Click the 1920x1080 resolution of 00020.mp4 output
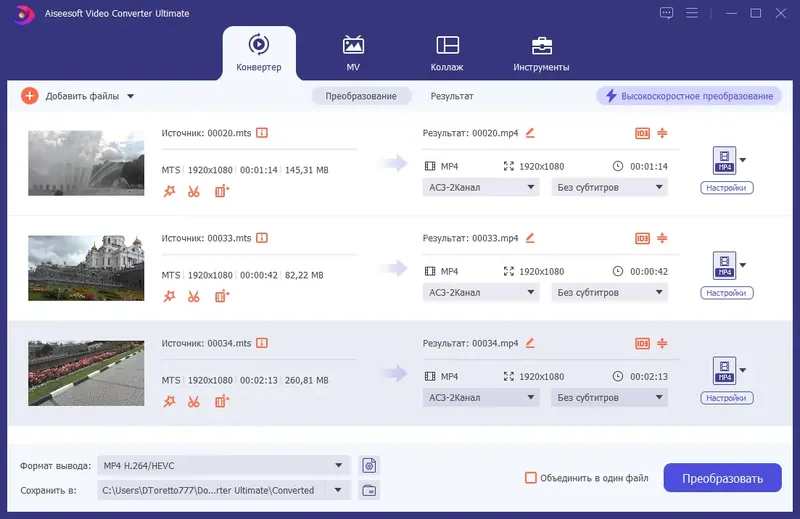Viewport: 800px width, 519px height. point(541,166)
